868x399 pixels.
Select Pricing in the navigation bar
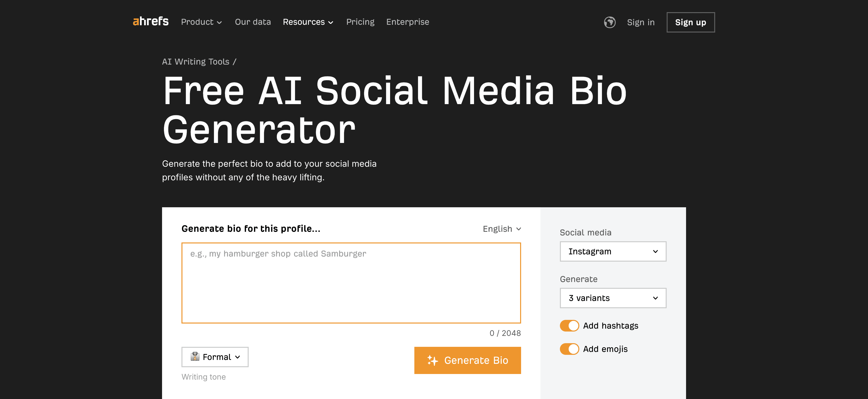pyautogui.click(x=360, y=22)
